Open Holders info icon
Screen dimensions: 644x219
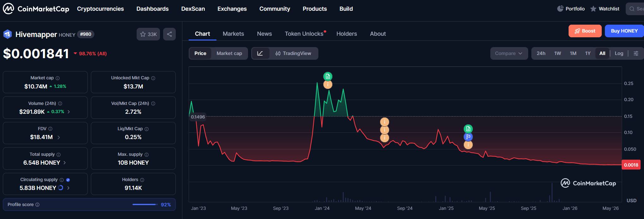tap(142, 180)
